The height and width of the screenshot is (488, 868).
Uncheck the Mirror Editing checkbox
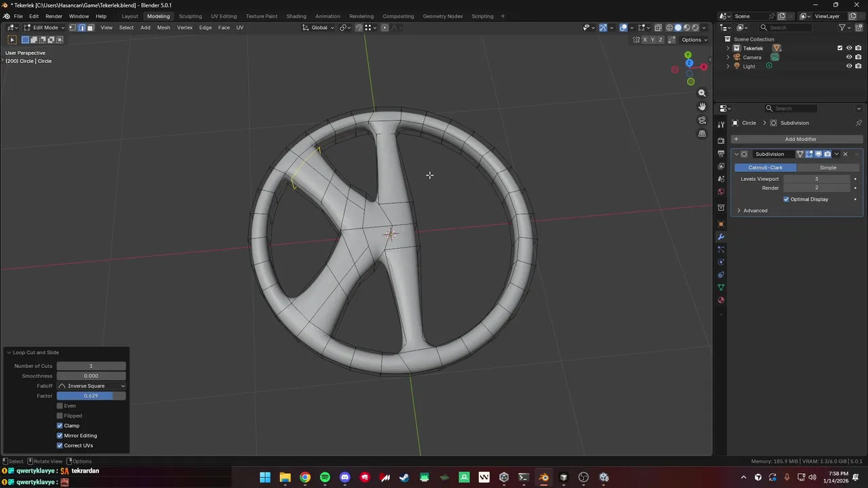tap(60, 436)
